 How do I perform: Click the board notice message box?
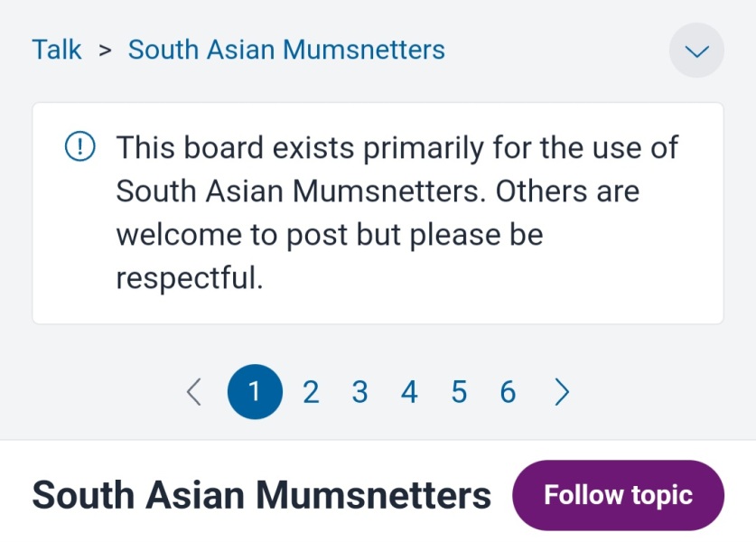[378, 212]
